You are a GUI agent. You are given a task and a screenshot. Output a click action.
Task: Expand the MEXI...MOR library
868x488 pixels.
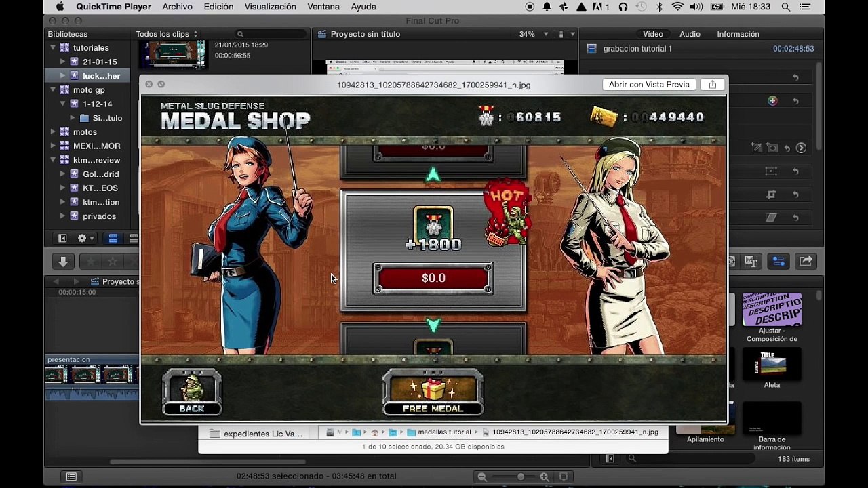click(x=53, y=146)
